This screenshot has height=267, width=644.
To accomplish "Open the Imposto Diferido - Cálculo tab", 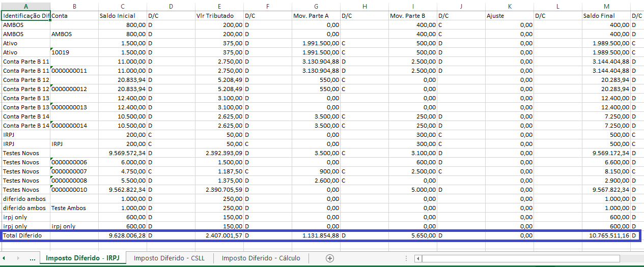I will pos(261,258).
